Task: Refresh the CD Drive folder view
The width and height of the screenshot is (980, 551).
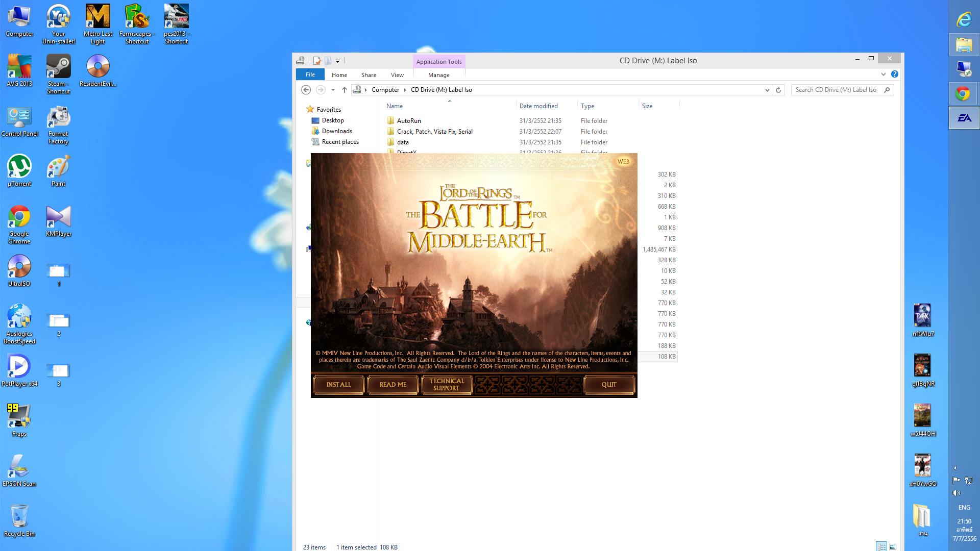Action: point(778,90)
